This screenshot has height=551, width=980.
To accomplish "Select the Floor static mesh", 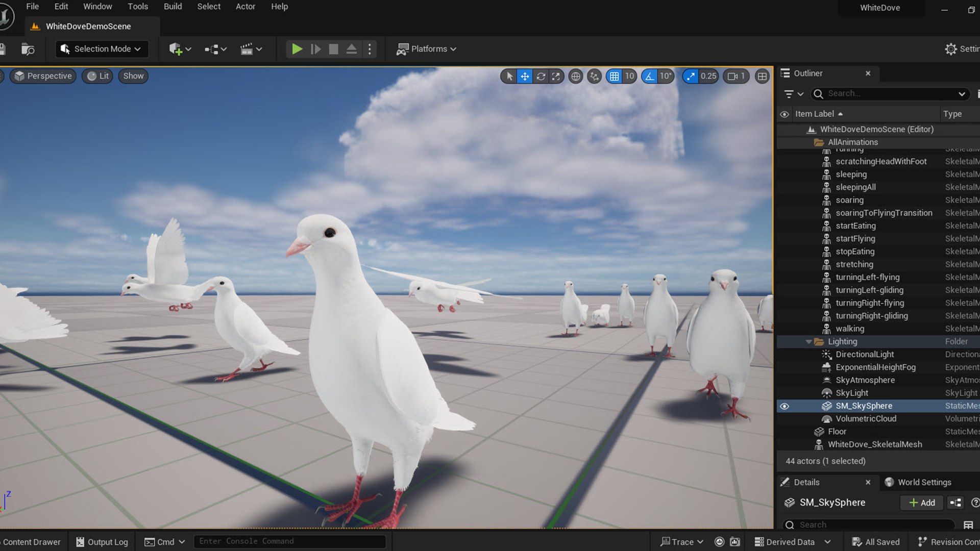I will tap(837, 432).
